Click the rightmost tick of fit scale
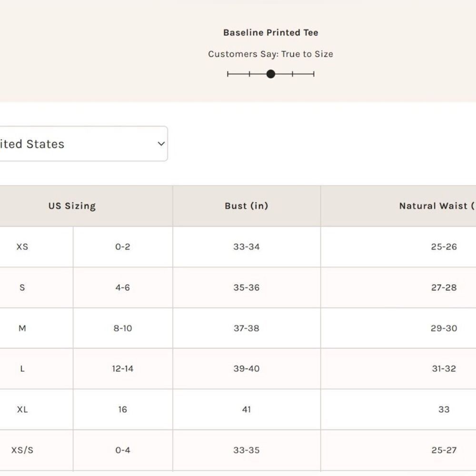The image size is (476, 476). 314,74
